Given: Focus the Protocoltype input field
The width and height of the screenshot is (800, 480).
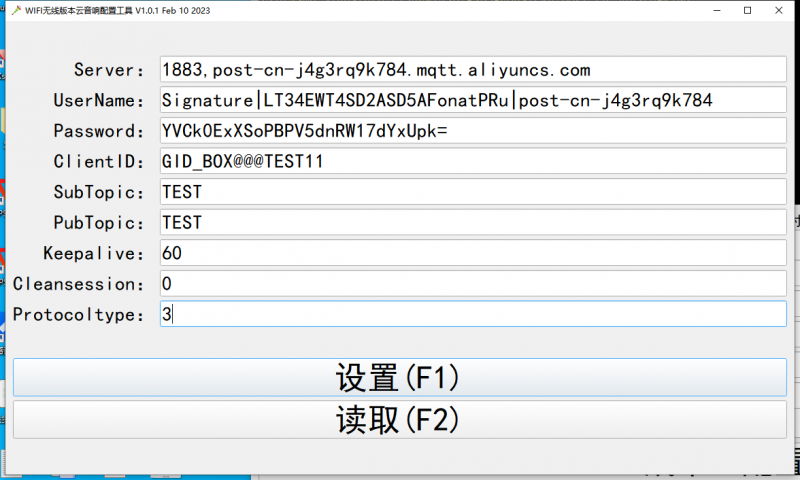Looking at the screenshot, I should point(473,314).
